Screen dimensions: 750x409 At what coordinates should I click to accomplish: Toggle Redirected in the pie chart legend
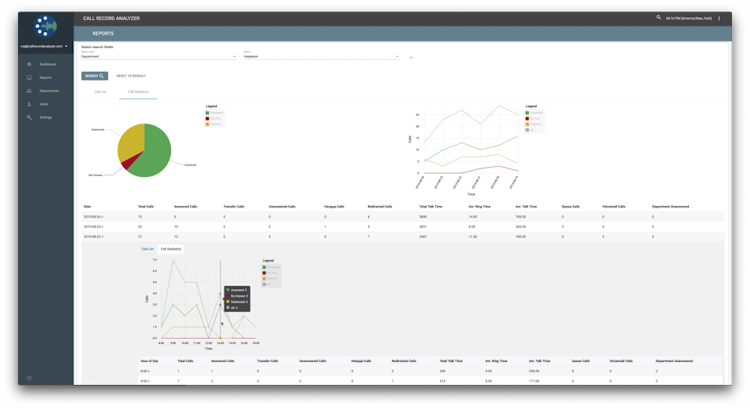coord(214,124)
